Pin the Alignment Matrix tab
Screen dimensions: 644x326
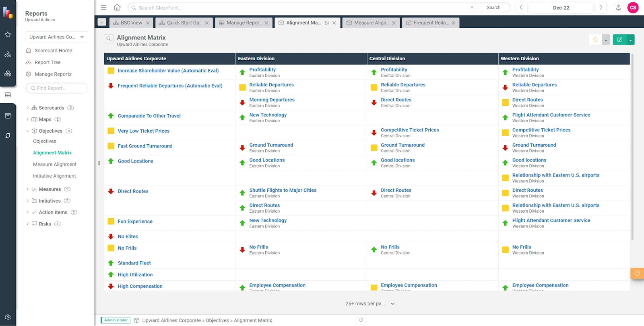click(x=326, y=23)
